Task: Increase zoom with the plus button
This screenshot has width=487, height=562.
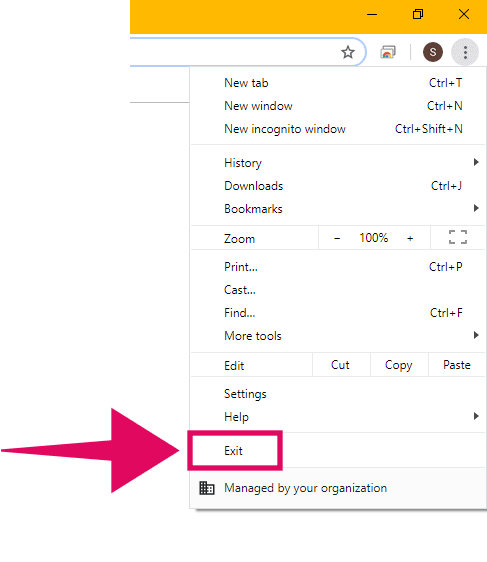Action: pyautogui.click(x=410, y=238)
